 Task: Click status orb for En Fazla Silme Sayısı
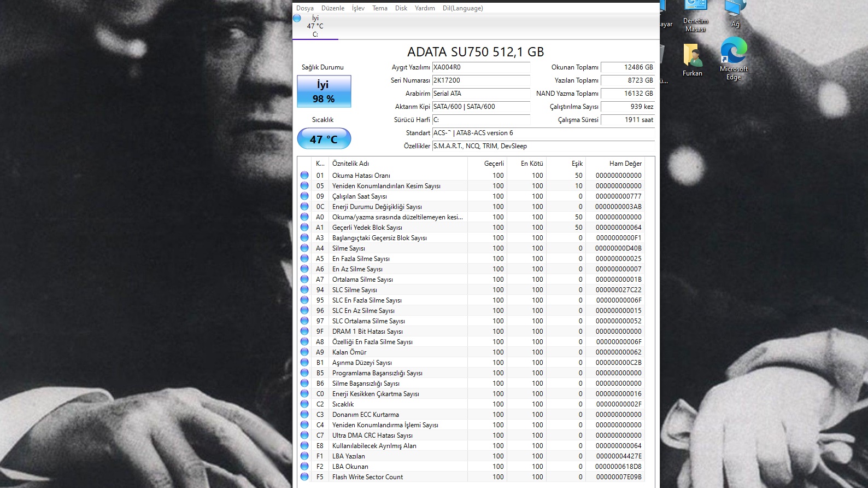[304, 258]
